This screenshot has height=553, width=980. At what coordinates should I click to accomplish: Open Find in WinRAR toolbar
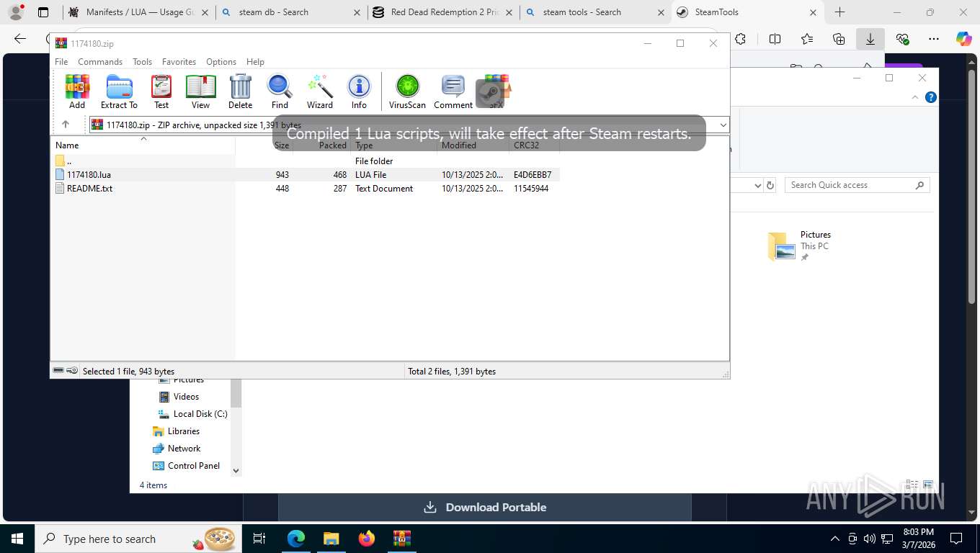coord(280,91)
